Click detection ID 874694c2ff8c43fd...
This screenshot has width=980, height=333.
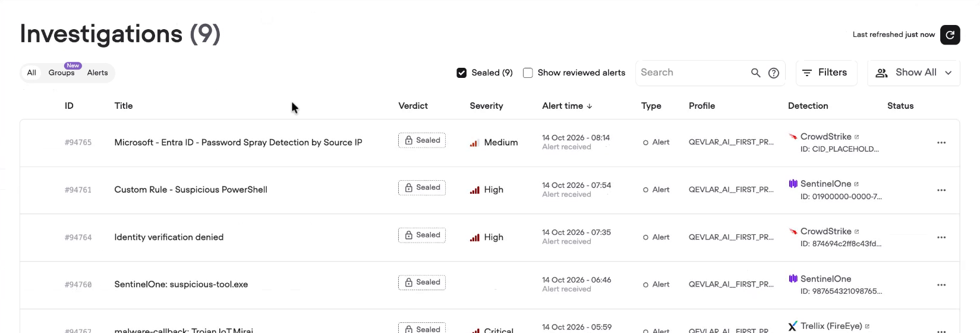[841, 244]
